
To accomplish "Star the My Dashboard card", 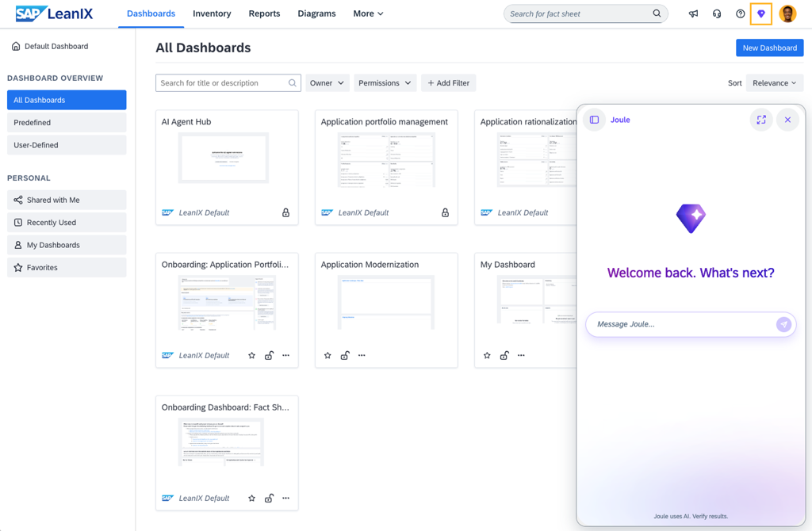I will (487, 356).
